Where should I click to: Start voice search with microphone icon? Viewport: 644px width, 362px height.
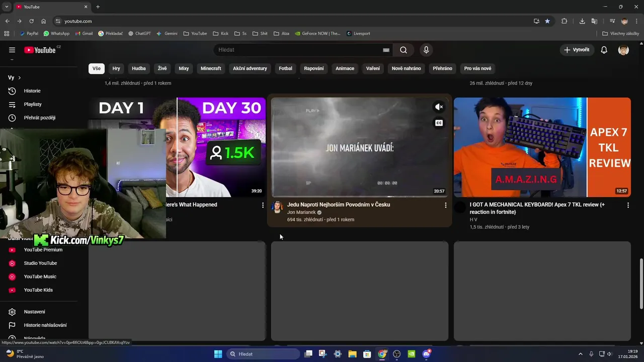coord(426,50)
